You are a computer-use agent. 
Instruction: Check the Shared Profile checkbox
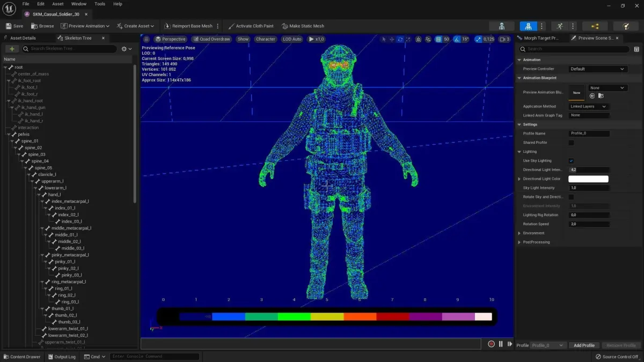(571, 143)
